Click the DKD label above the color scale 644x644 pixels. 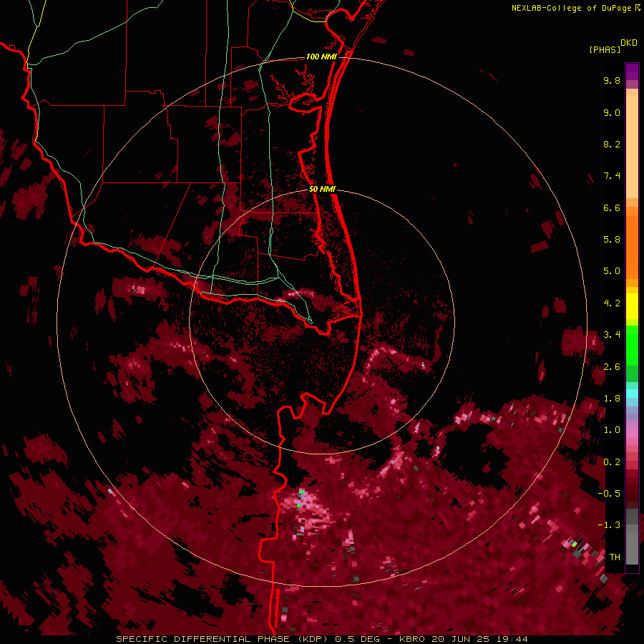pyautogui.click(x=629, y=43)
